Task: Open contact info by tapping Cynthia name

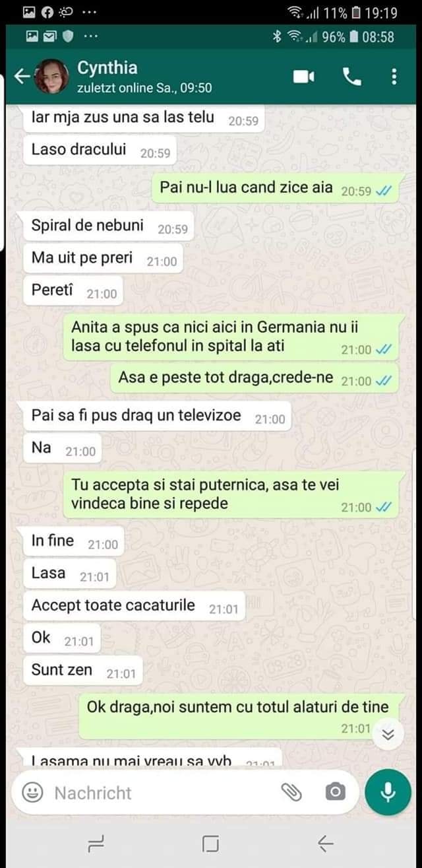Action: (109, 67)
